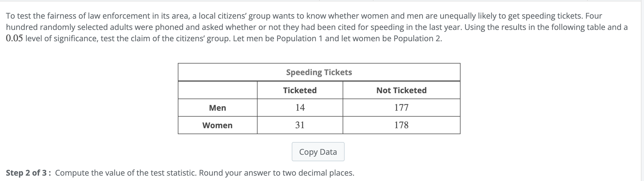Click the Copy Data button
644x181 pixels.
coord(318,152)
